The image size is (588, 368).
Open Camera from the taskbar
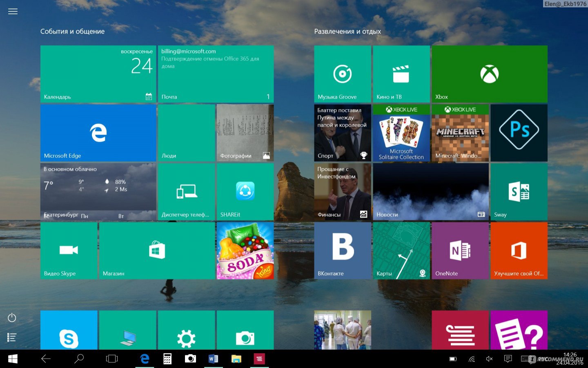point(190,359)
